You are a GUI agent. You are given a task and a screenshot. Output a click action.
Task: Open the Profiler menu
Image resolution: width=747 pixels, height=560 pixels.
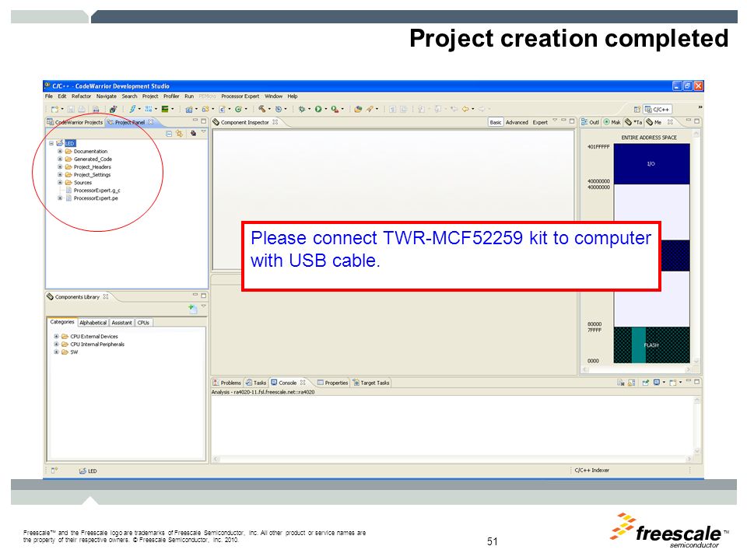171,96
